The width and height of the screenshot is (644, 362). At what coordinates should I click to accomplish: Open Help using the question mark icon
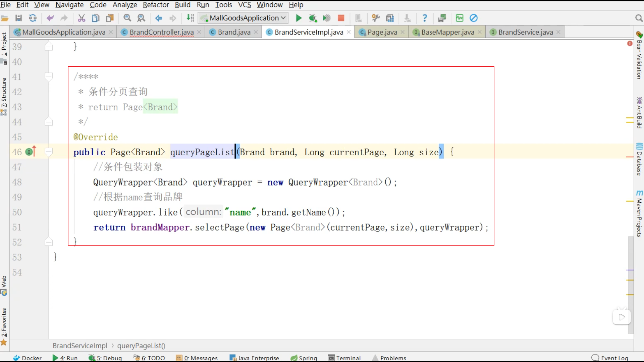tap(425, 18)
